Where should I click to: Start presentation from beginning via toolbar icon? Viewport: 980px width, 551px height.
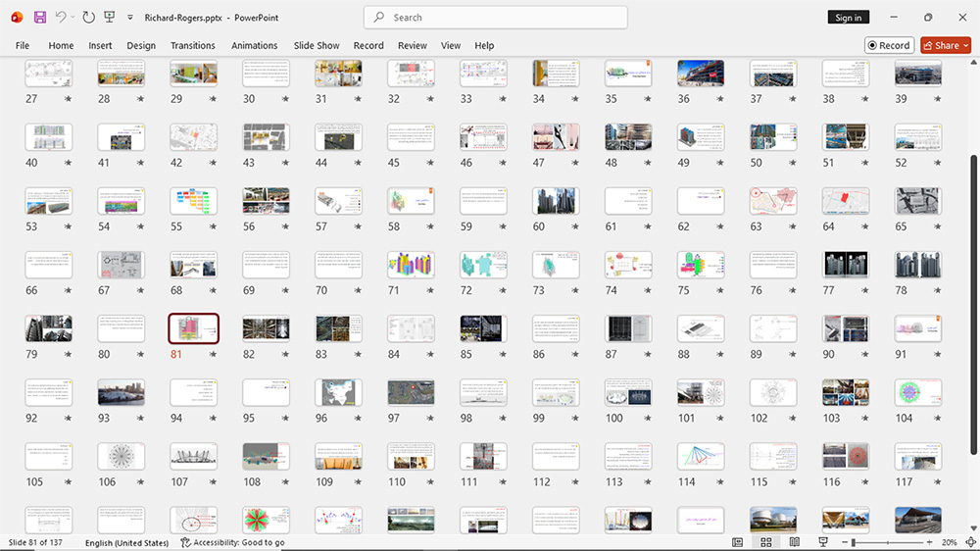click(x=110, y=17)
